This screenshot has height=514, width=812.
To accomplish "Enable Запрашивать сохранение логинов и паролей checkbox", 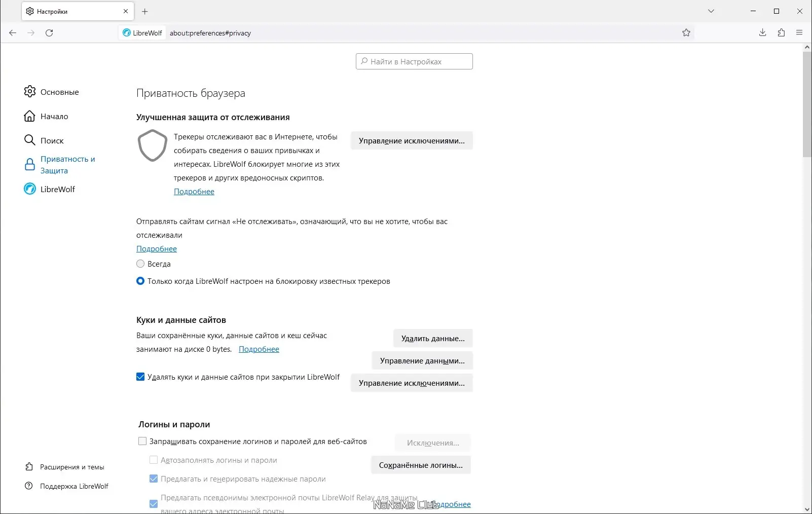I will 142,441.
